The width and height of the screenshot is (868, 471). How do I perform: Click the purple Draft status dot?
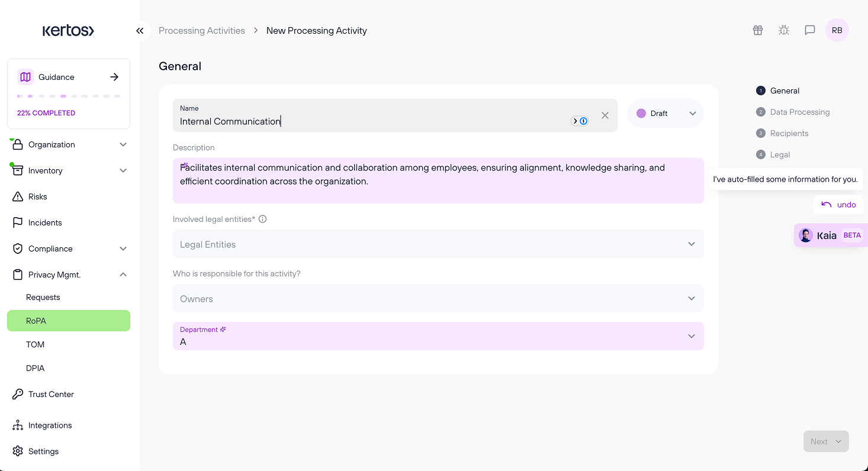(x=641, y=113)
